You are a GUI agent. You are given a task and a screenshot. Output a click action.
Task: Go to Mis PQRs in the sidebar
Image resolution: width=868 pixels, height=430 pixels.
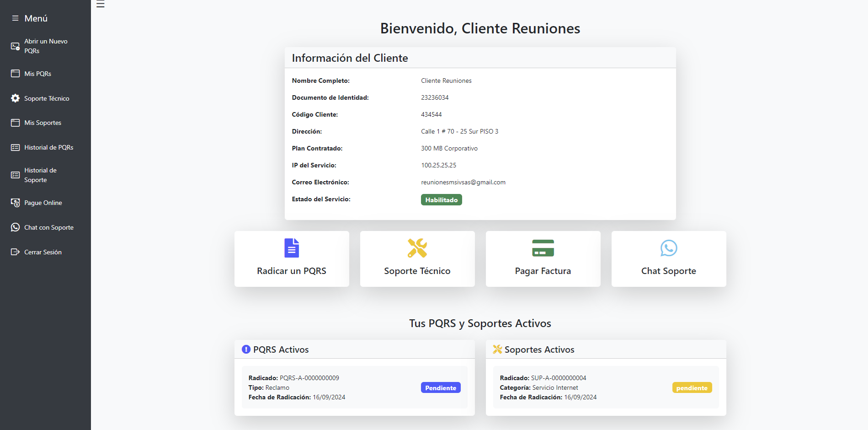[37, 74]
